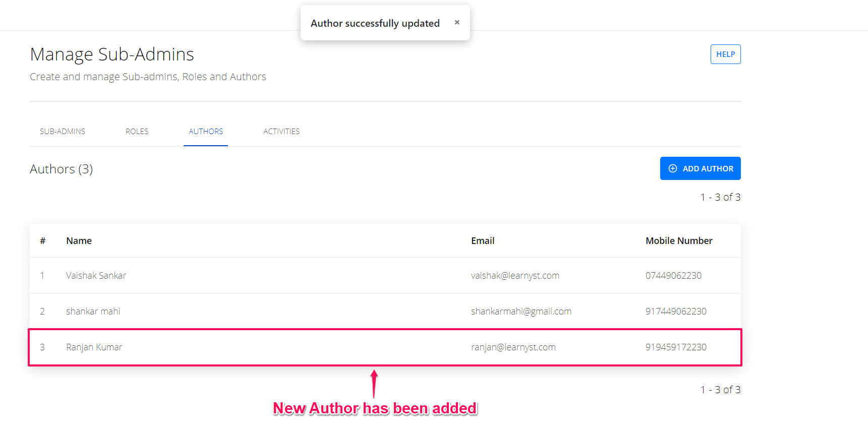Image resolution: width=868 pixels, height=432 pixels.
Task: Click the Email column header
Action: (483, 241)
